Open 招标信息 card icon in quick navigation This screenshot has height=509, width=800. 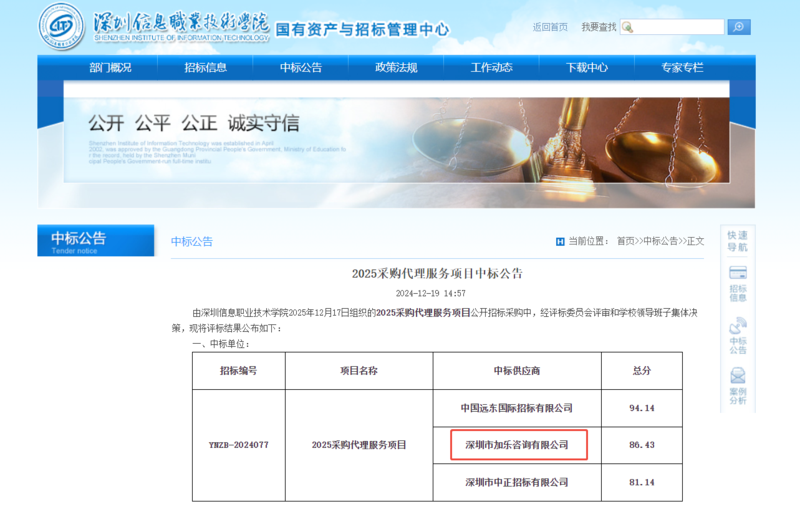738,273
